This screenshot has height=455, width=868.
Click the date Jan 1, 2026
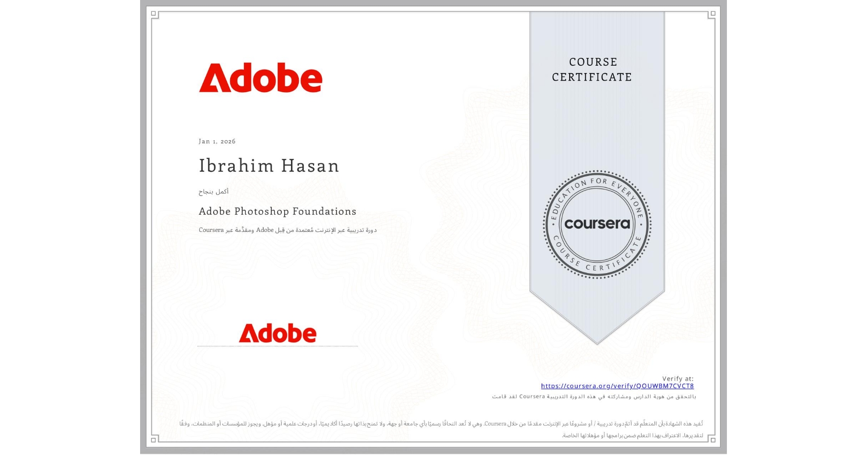(x=217, y=141)
